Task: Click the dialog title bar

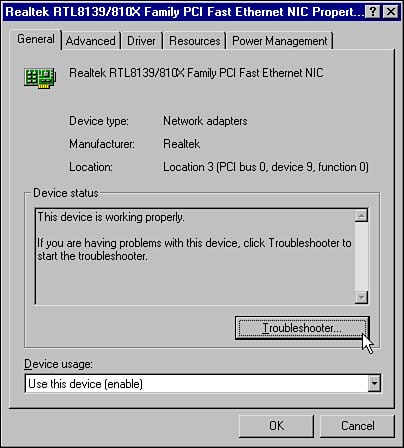Action: coord(185,12)
